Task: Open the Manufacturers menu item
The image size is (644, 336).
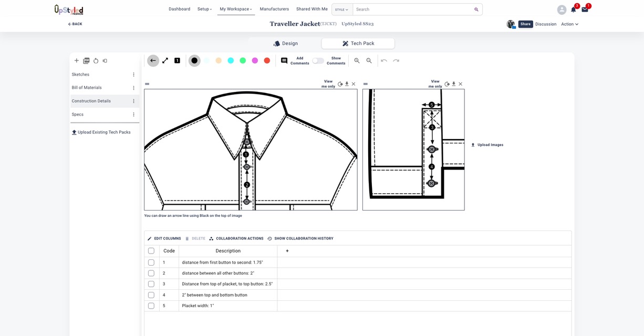Action: tap(274, 9)
